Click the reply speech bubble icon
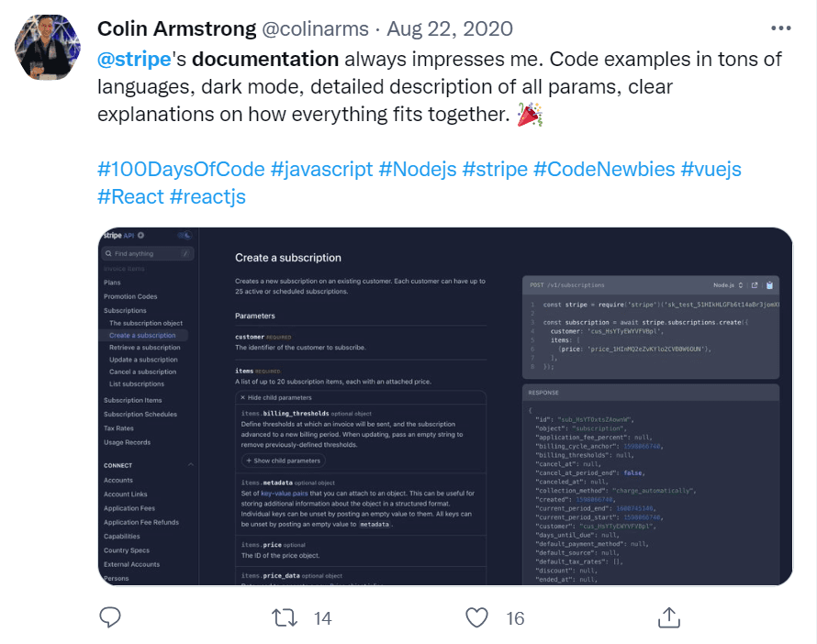The image size is (817, 644). (110, 617)
